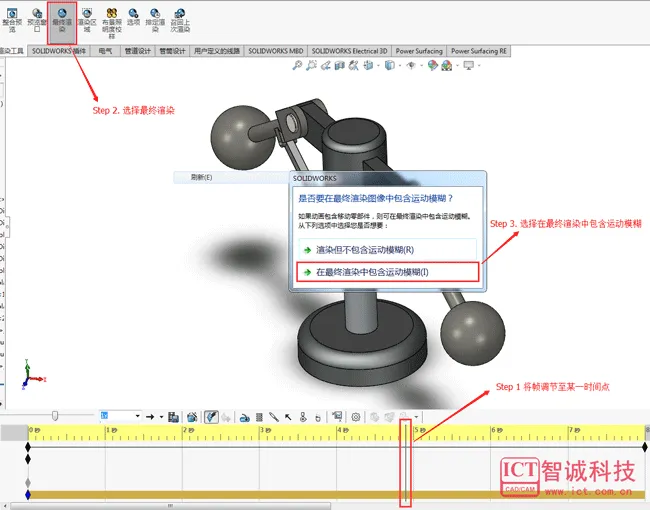Click the timeline horizontal scrollbar
The height and width of the screenshot is (510, 650).
[170, 506]
